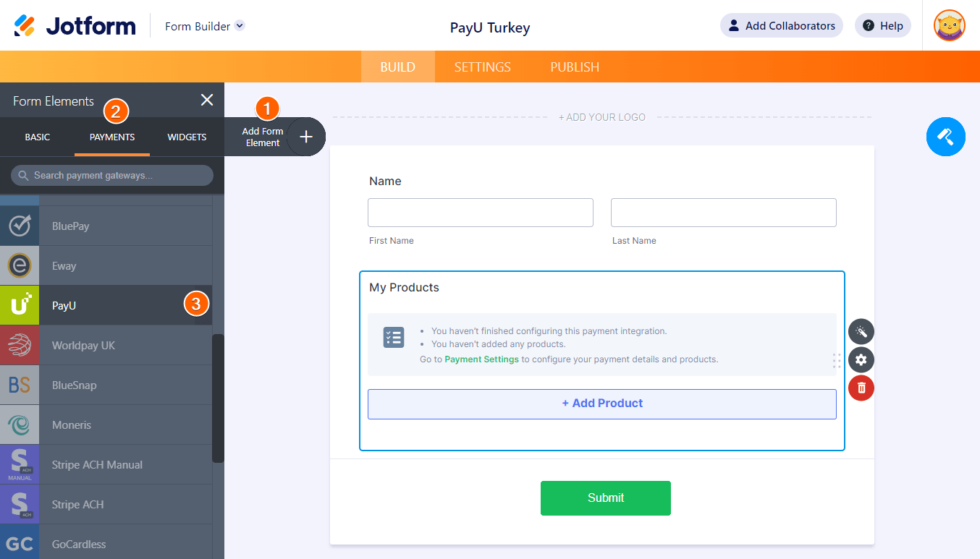Image resolution: width=980 pixels, height=559 pixels.
Task: Select the Eway gateway label
Action: [64, 266]
